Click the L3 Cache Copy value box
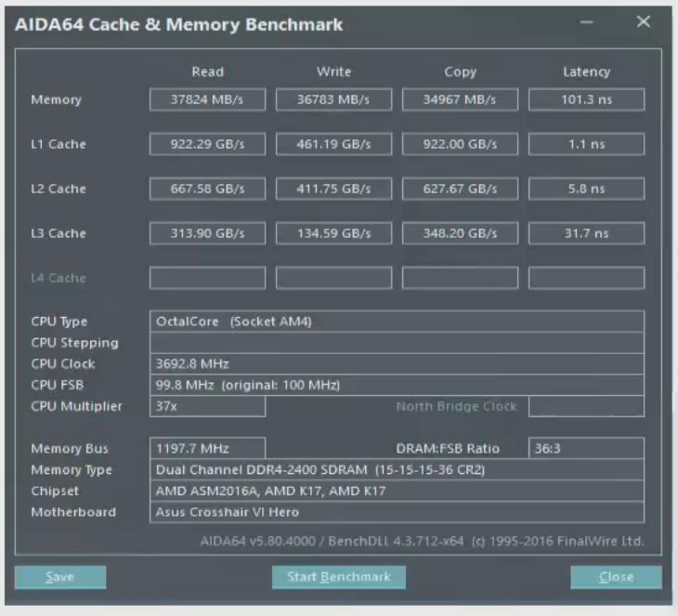 460,233
